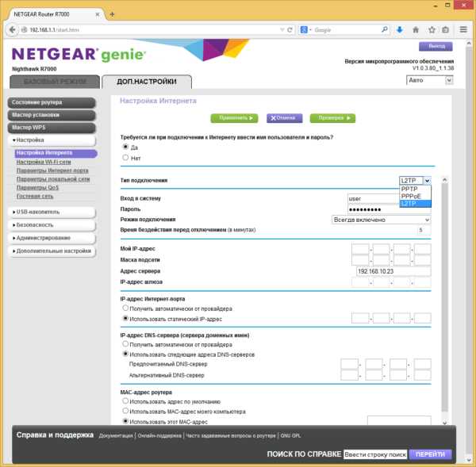Image resolution: width=476 pixels, height=467 pixels.
Task: Open router FAQ footer link
Action: 231,436
